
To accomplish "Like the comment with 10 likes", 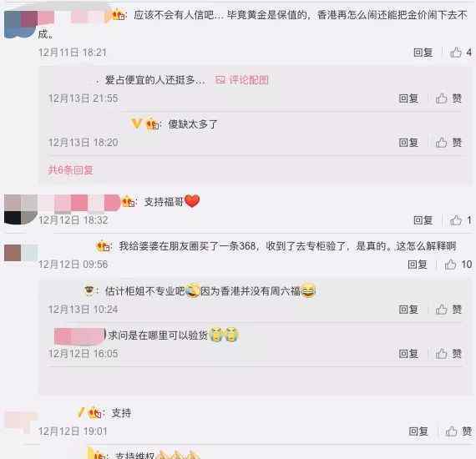I will pos(458,265).
